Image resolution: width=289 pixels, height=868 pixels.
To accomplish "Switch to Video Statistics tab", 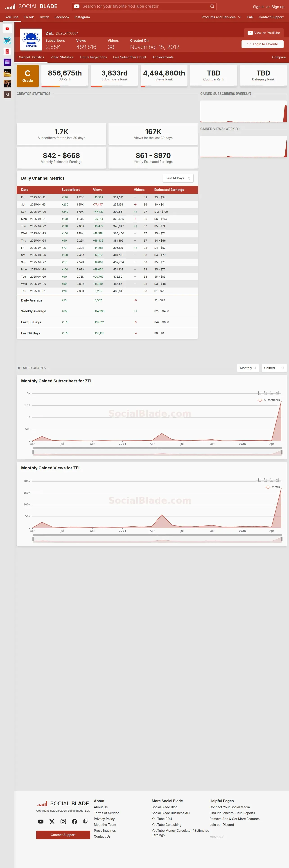I will tap(62, 57).
